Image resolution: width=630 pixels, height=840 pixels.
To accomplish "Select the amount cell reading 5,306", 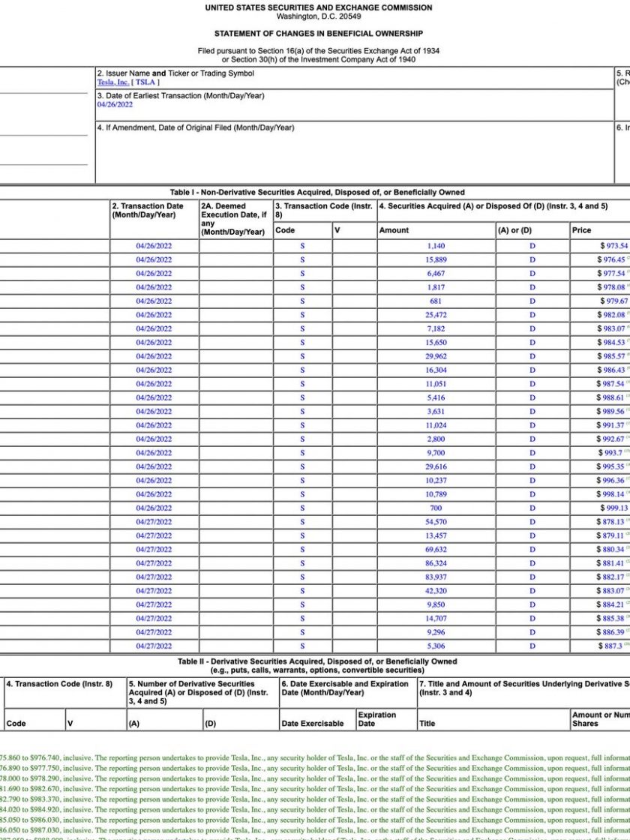I will (x=436, y=646).
